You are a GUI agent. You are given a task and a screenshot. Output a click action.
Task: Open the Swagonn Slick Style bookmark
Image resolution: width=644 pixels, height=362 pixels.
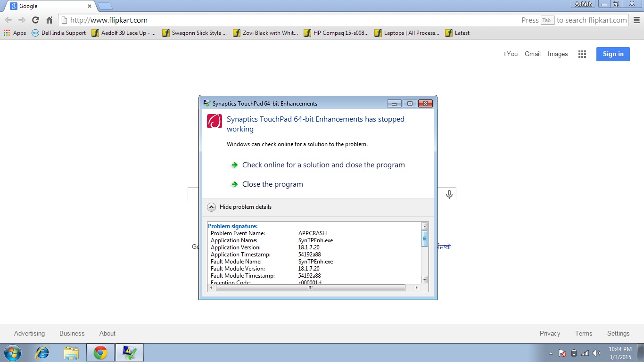pyautogui.click(x=194, y=33)
